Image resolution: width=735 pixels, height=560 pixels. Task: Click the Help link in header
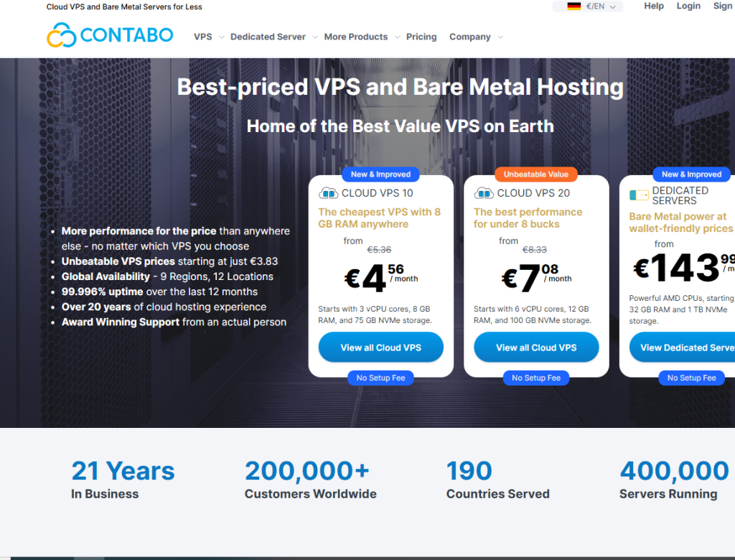(x=654, y=6)
